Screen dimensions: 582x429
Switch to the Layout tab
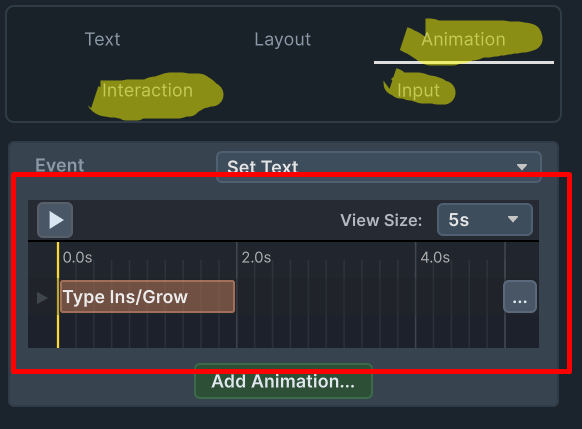coord(282,39)
